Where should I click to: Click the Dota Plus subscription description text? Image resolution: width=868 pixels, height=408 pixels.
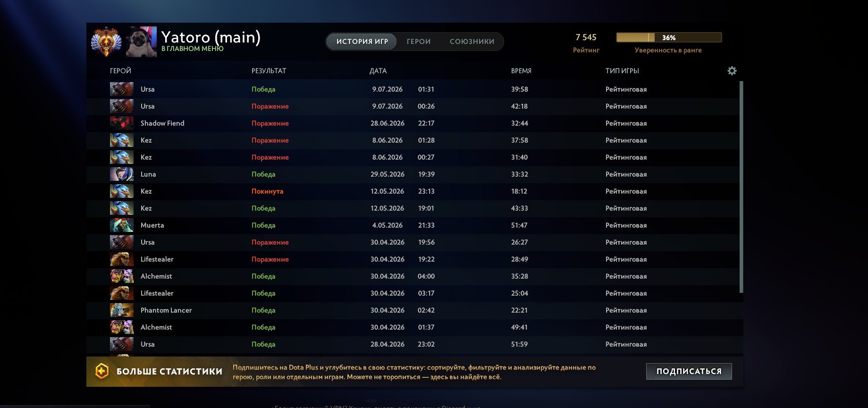414,372
